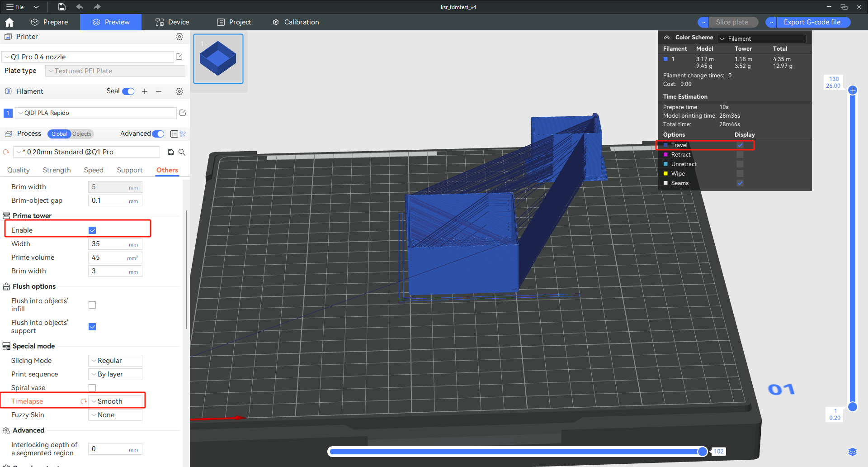Enable the Spiral vase checkbox
The image size is (868, 467).
coord(92,388)
